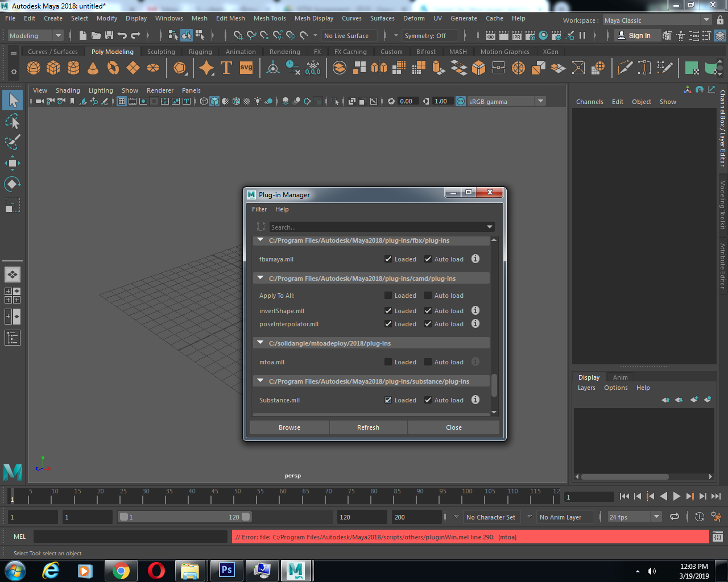Check Auto load for mtoa.mll

(x=428, y=362)
